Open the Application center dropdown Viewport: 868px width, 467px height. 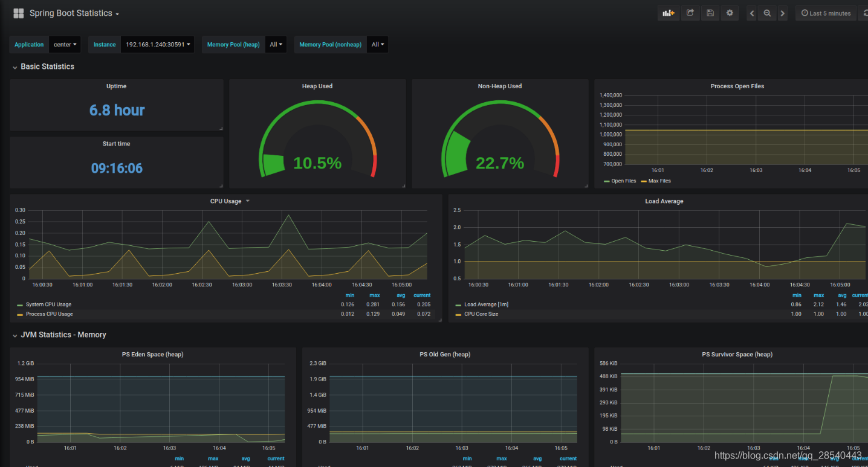click(65, 45)
